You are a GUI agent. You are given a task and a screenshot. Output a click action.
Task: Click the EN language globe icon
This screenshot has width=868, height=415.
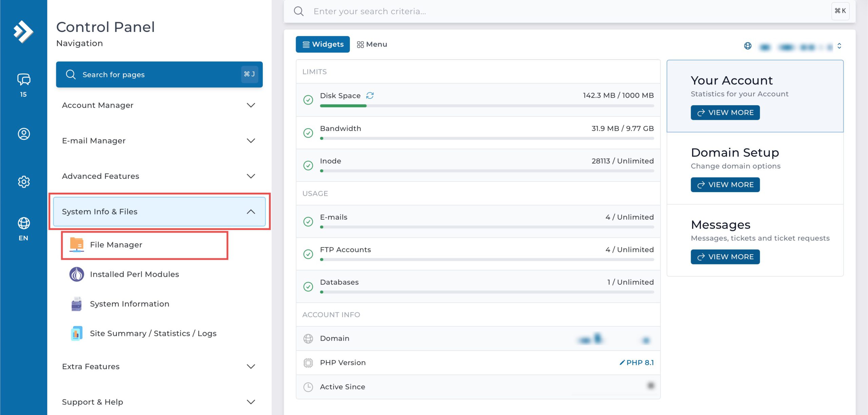[23, 224]
